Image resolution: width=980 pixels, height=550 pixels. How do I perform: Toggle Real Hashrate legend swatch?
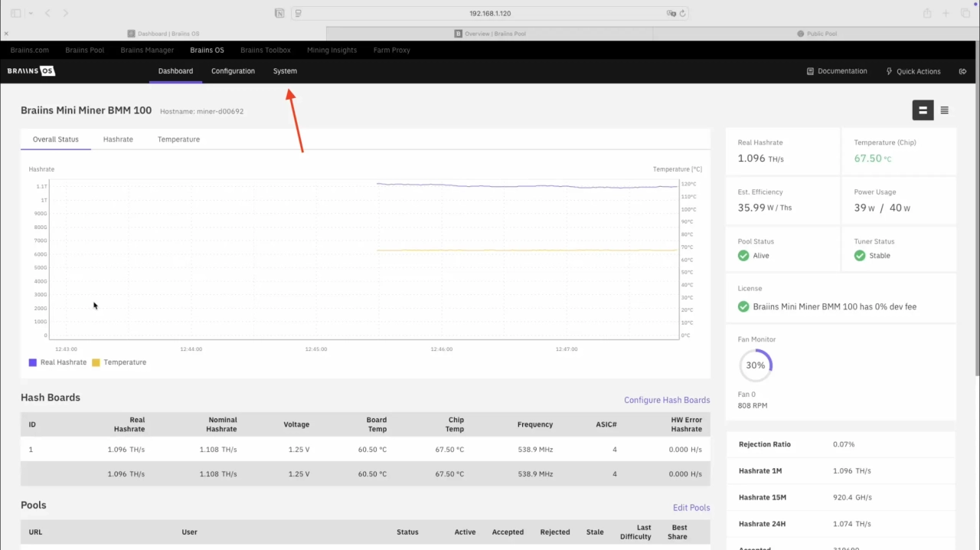click(33, 362)
